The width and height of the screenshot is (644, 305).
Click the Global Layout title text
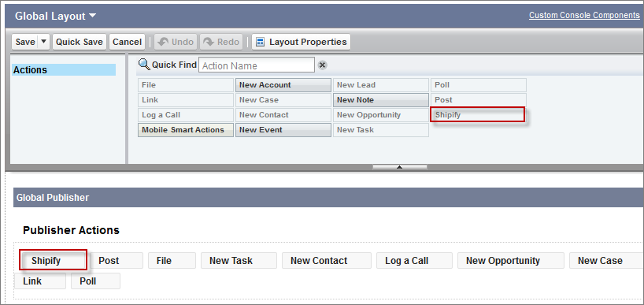pos(50,16)
